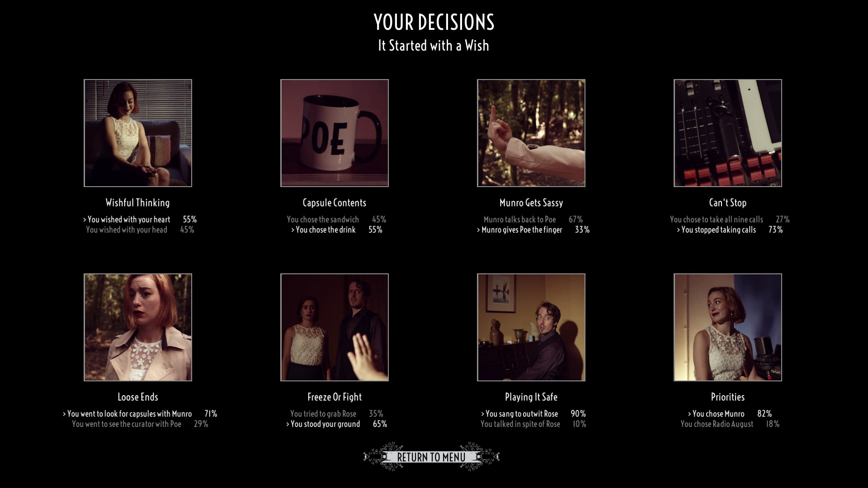Select 'You wished with your heart' decision
Screen dimensions: 868x488
pos(129,219)
